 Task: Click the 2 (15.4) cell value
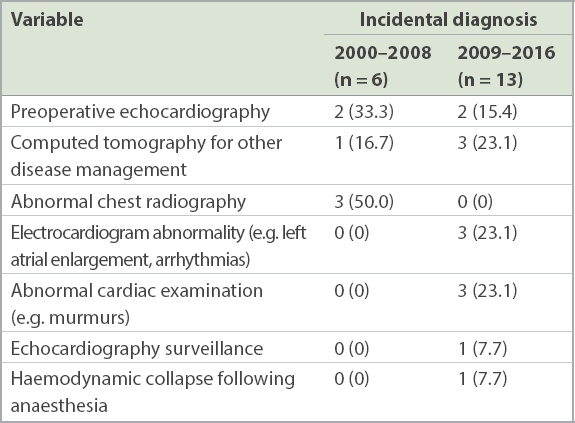pos(487,111)
